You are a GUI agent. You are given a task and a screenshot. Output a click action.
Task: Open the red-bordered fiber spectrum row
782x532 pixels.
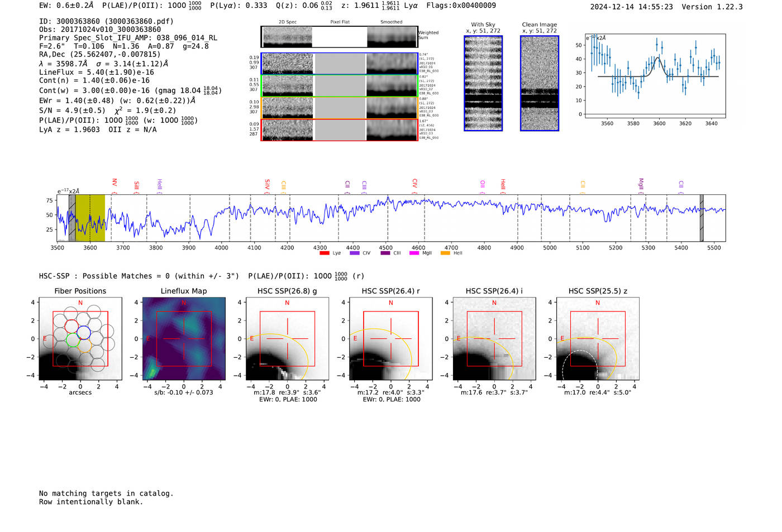[340, 130]
